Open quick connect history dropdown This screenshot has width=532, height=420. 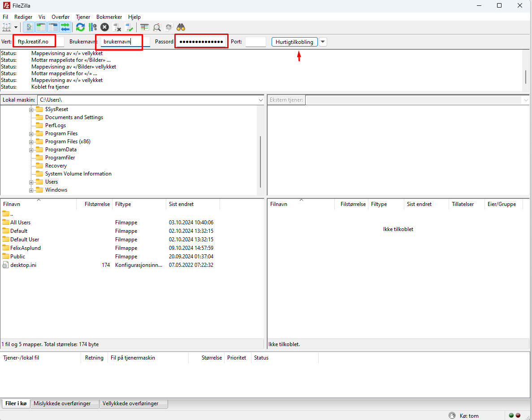coord(323,42)
